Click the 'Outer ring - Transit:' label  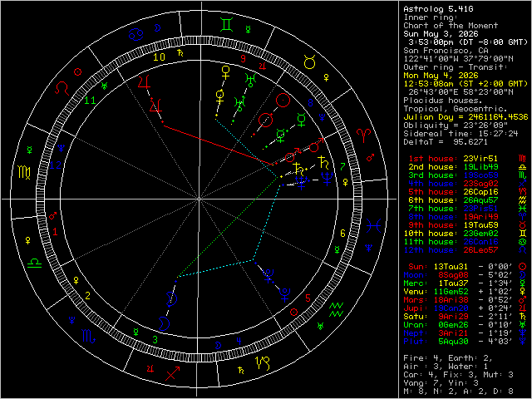click(456, 67)
